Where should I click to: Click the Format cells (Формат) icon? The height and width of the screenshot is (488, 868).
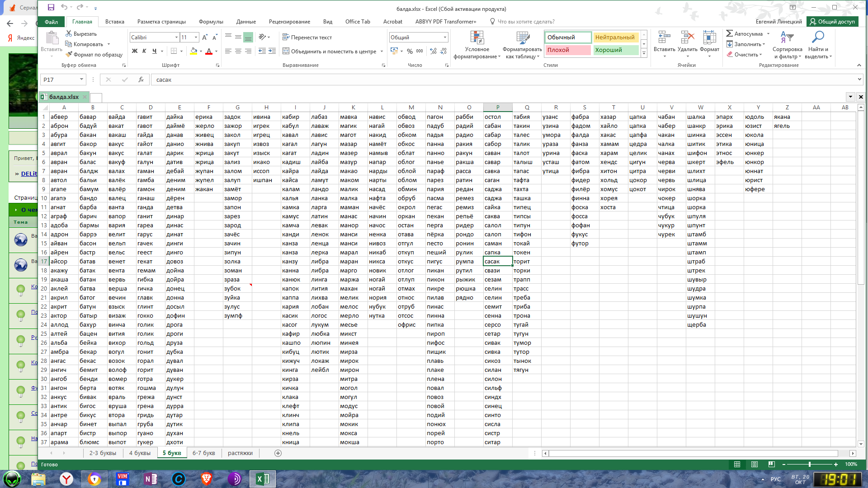(709, 38)
